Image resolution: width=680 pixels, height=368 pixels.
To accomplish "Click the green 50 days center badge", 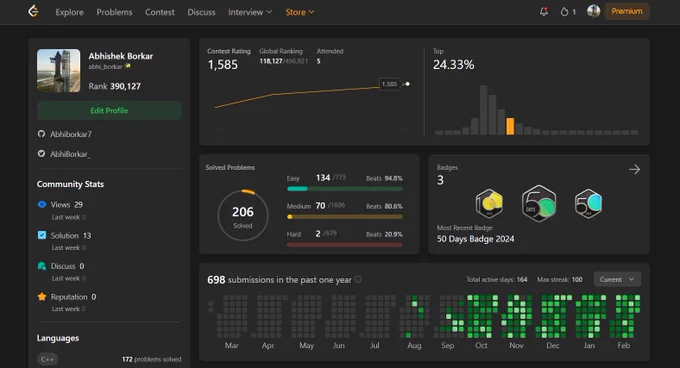I will click(x=539, y=203).
